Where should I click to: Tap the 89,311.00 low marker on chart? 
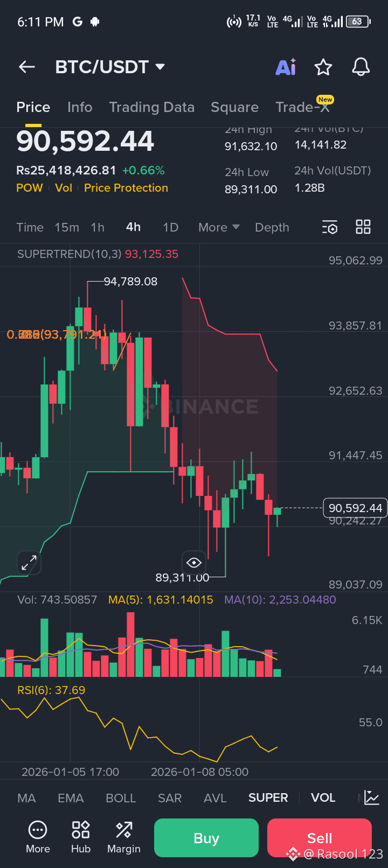182,578
